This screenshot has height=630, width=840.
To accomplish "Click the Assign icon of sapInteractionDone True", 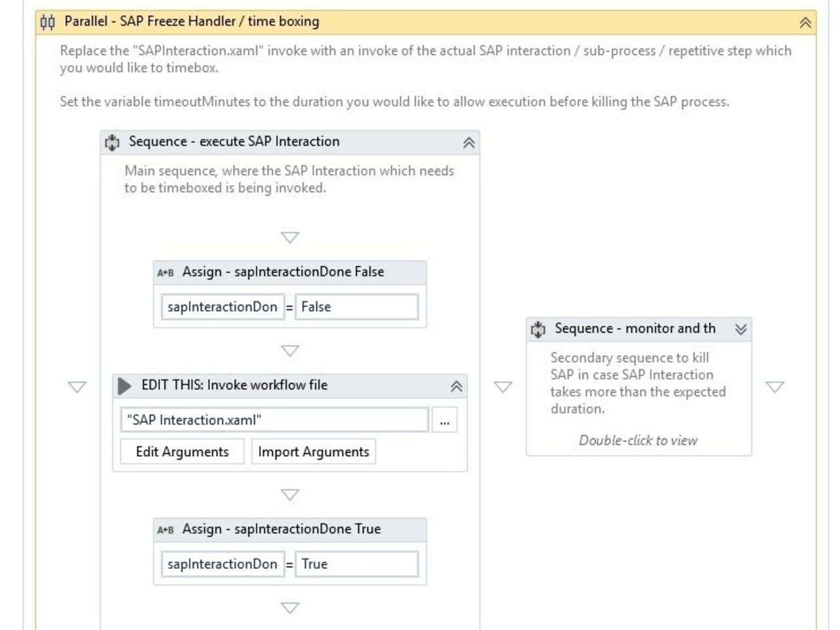I will pyautogui.click(x=165, y=530).
